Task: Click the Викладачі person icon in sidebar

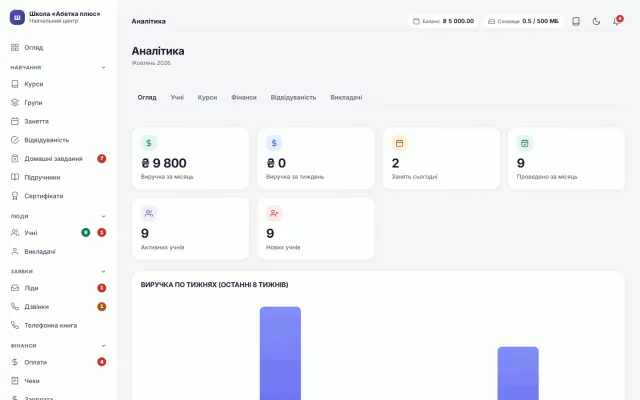Action: pos(15,251)
